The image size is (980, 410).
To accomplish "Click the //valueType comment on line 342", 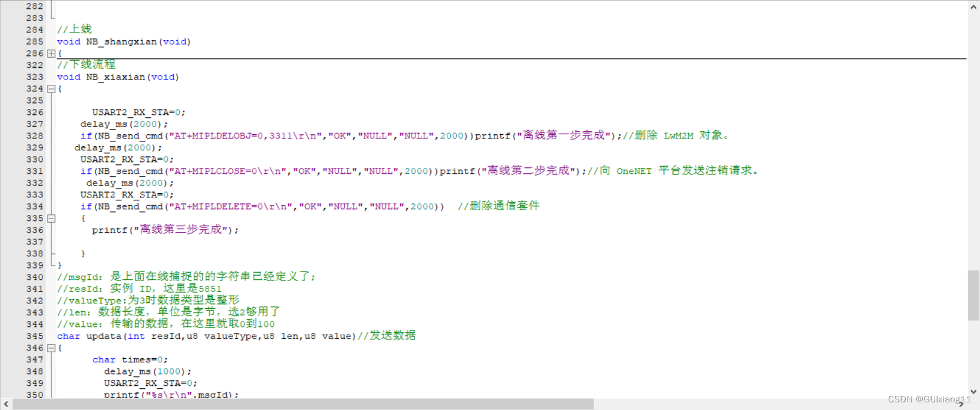I will pyautogui.click(x=148, y=300).
